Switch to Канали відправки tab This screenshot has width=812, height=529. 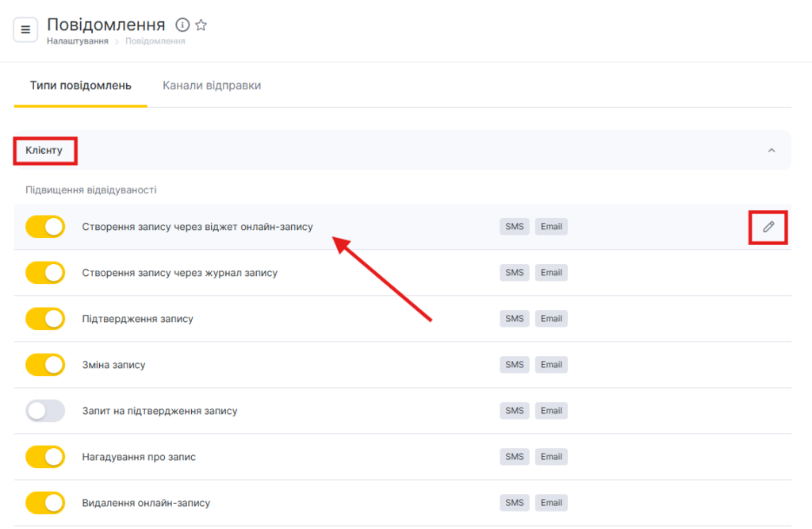212,86
